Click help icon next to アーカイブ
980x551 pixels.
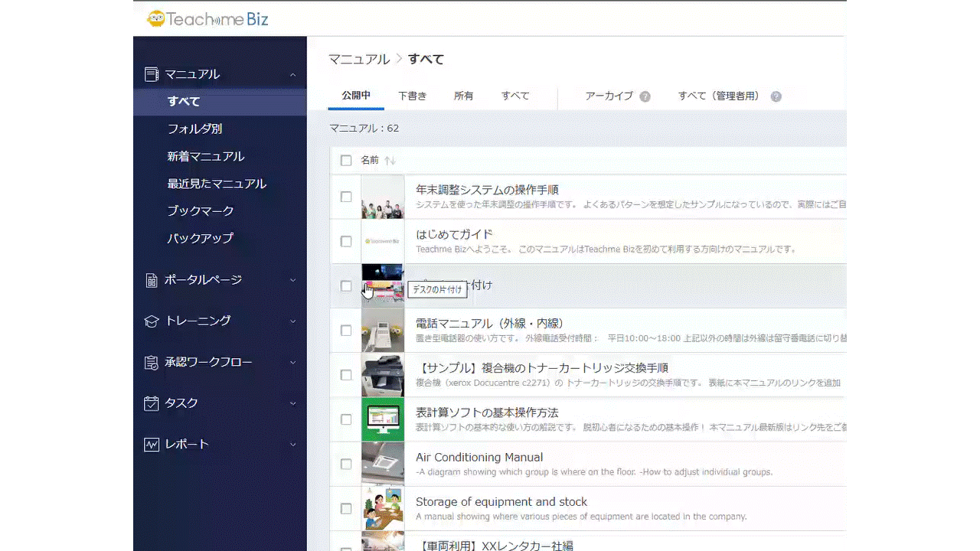tap(645, 96)
